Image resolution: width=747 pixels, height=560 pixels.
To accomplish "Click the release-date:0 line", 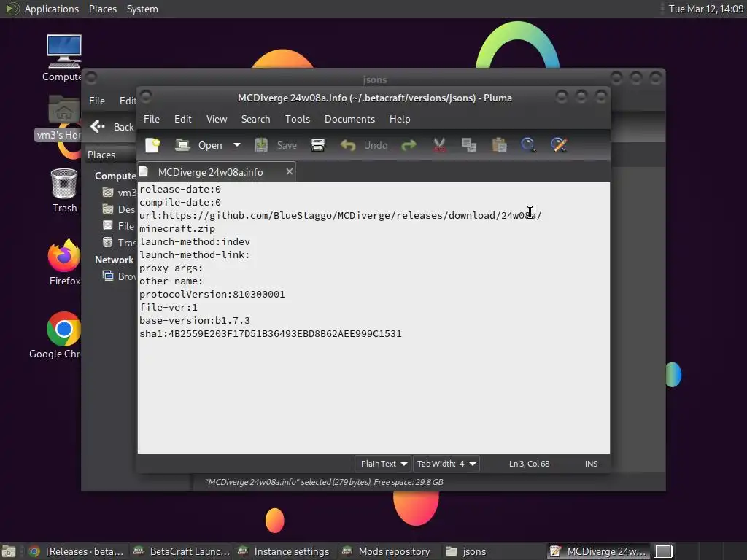I will [x=180, y=190].
